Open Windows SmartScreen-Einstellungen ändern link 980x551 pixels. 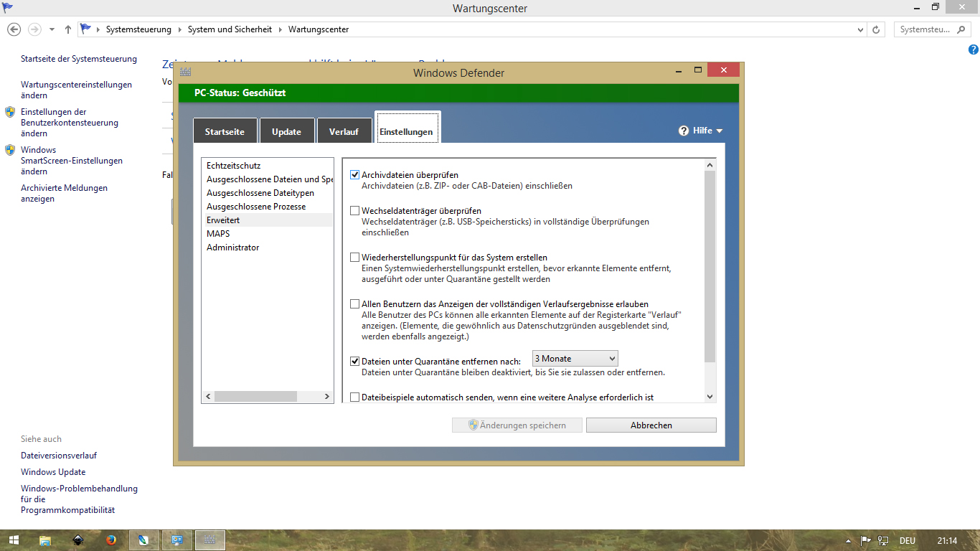[72, 161]
